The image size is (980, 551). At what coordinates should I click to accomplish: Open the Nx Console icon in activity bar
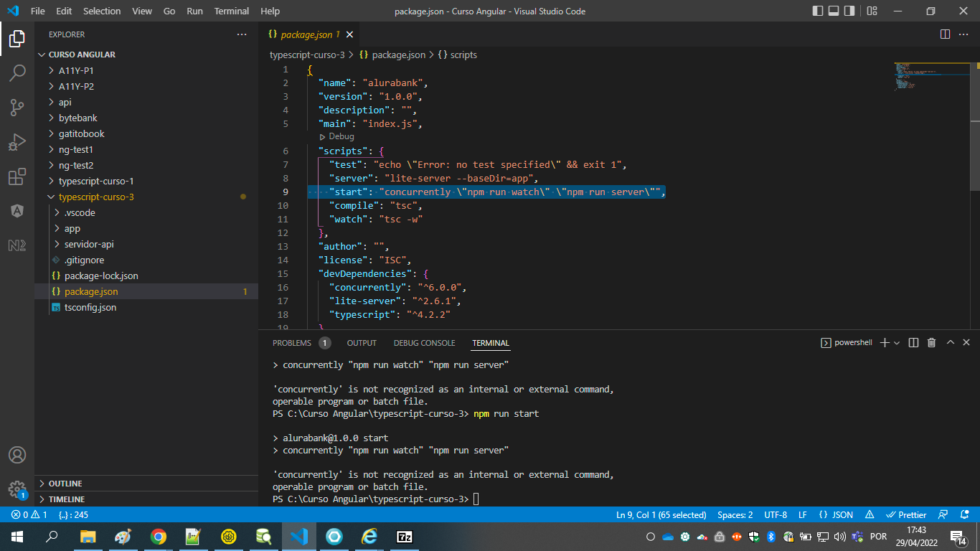pos(17,245)
